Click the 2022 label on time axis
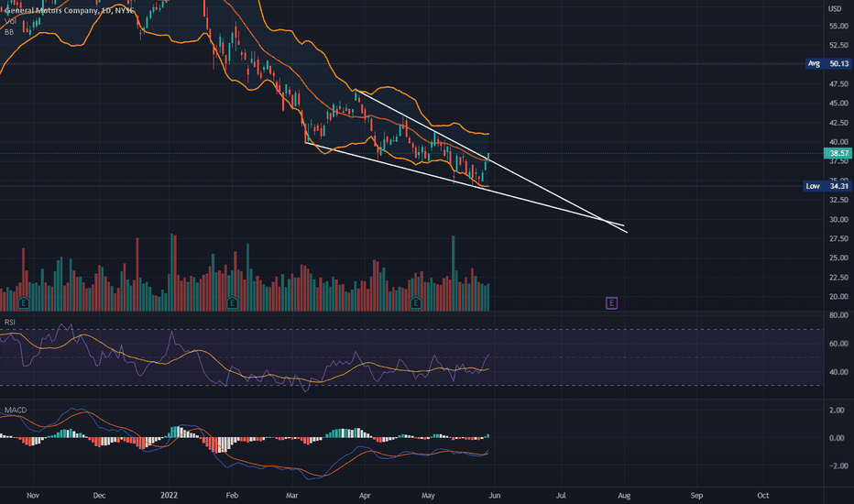 (169, 495)
